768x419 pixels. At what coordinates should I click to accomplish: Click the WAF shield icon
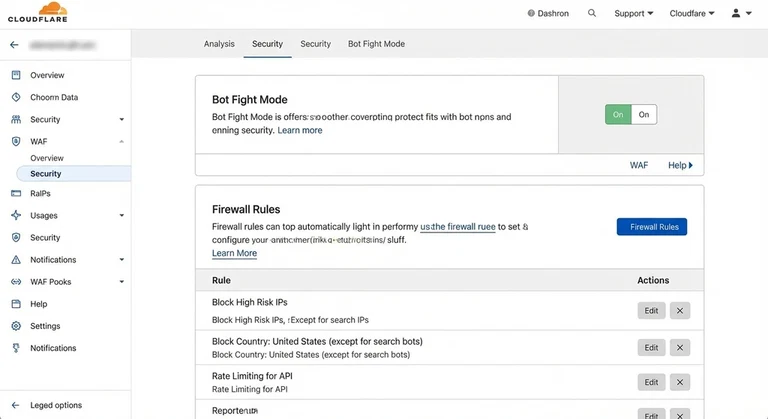click(x=16, y=142)
